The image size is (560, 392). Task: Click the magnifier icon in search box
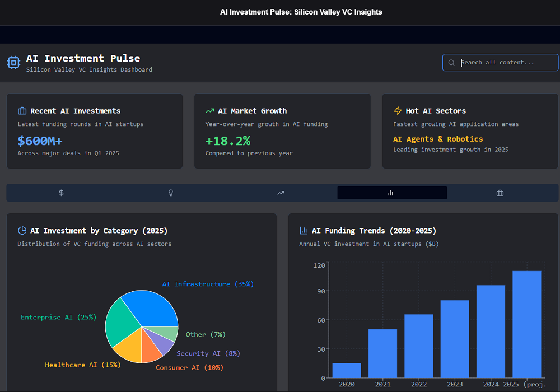[x=451, y=63]
